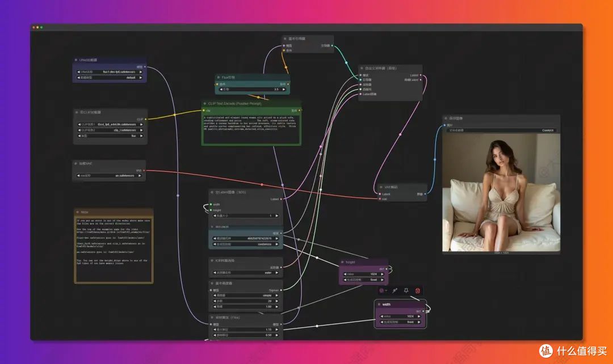
Task: Click the filename prefix field showing ComfyUI
Action: (x=502, y=130)
